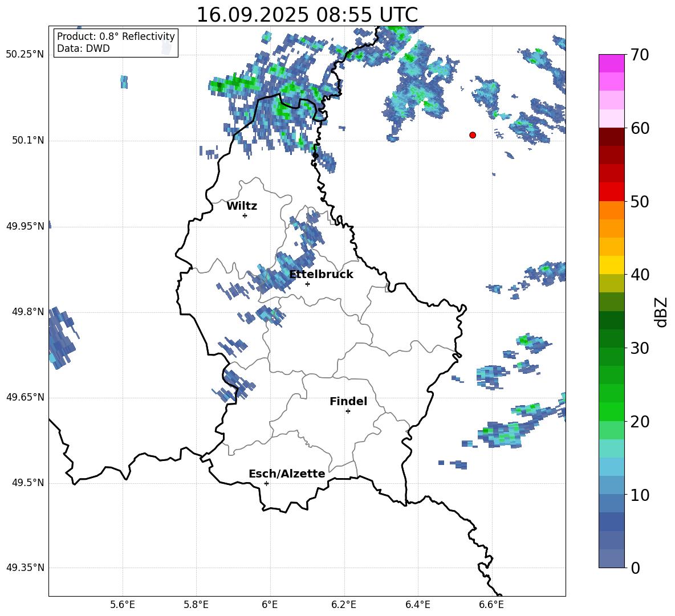This screenshot has width=675, height=616.
Task: Click the red dot marker on the map
Action: click(472, 135)
